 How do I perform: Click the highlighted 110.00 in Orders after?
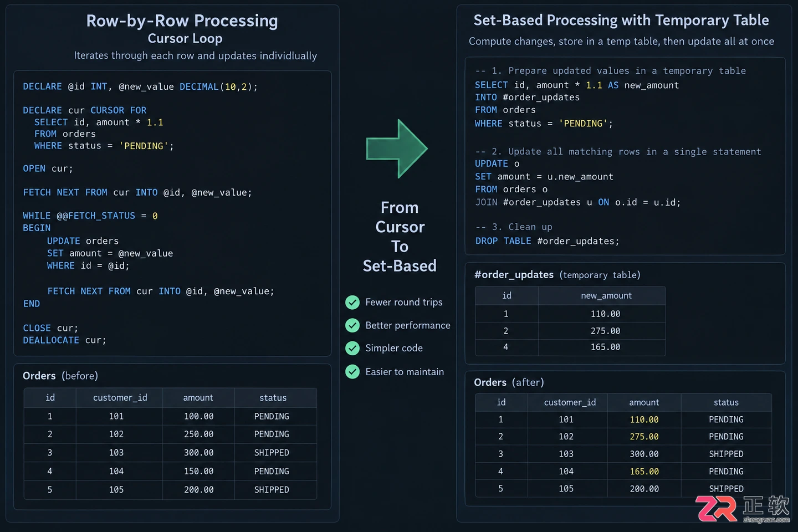tap(644, 420)
